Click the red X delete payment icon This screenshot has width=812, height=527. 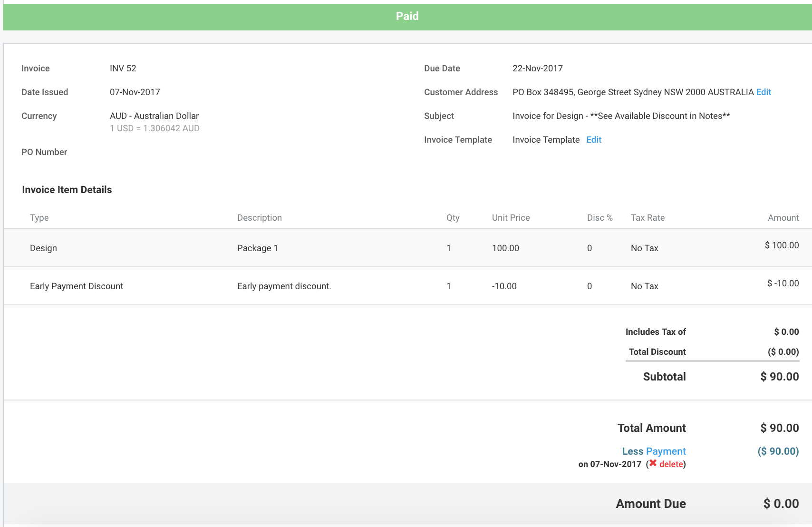[653, 463]
